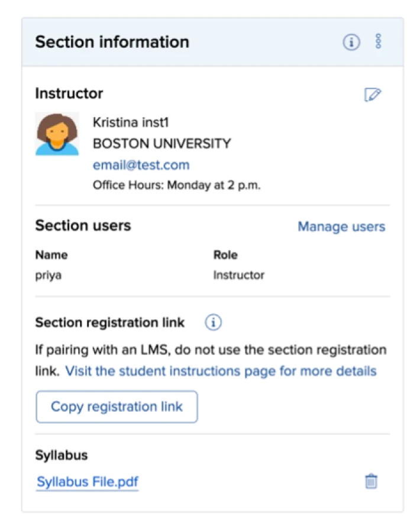Edit instructor details with pencil icon
420x526 pixels.
[x=373, y=95]
